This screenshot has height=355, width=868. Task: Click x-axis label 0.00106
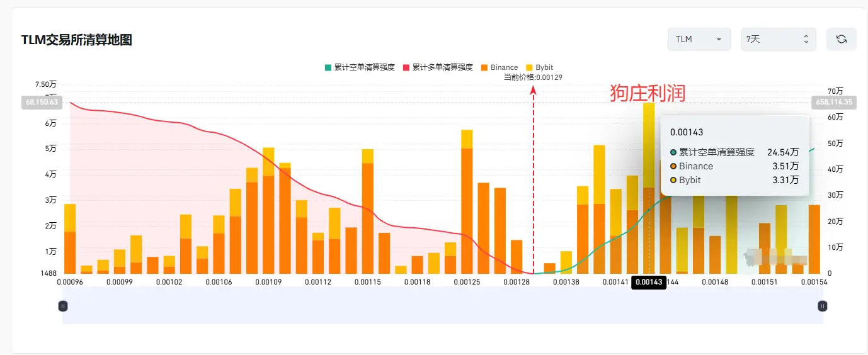[219, 282]
